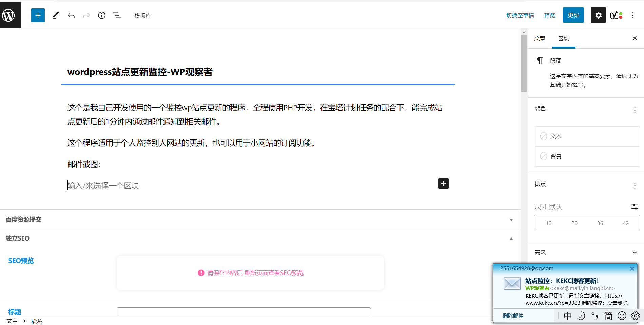Click the 切换至草稿 link
Image resolution: width=644 pixels, height=325 pixels.
(520, 15)
